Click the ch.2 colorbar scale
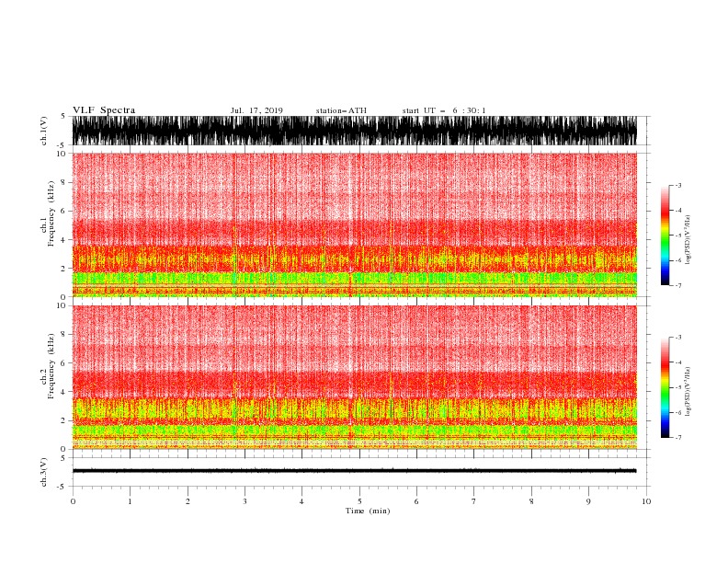Screen dimensions: 728x563 tap(665, 387)
